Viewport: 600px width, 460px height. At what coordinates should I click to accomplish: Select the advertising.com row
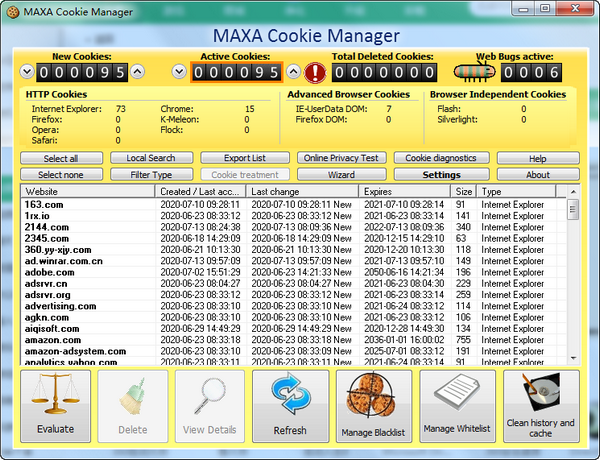point(293,306)
